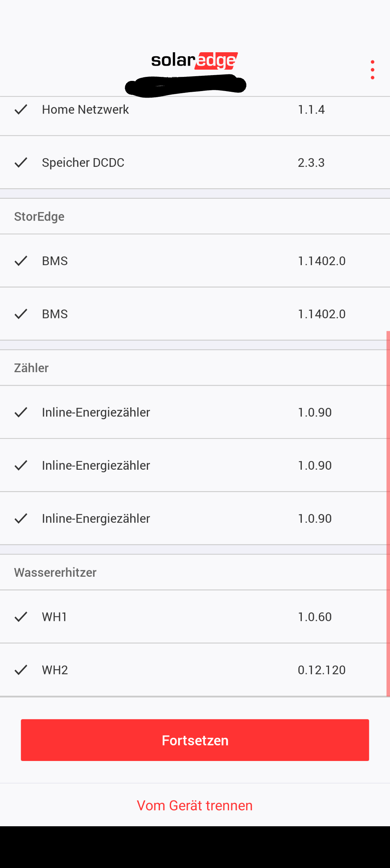Click the first BMS checkmark icon
Image resolution: width=390 pixels, height=868 pixels.
pyautogui.click(x=21, y=261)
